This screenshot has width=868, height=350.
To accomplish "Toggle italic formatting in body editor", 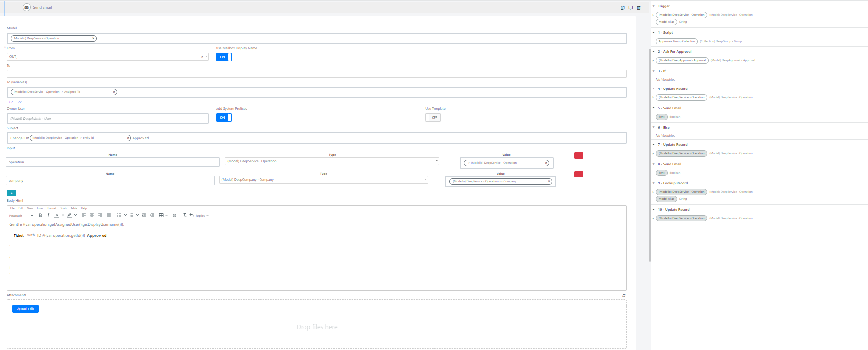I will [48, 215].
